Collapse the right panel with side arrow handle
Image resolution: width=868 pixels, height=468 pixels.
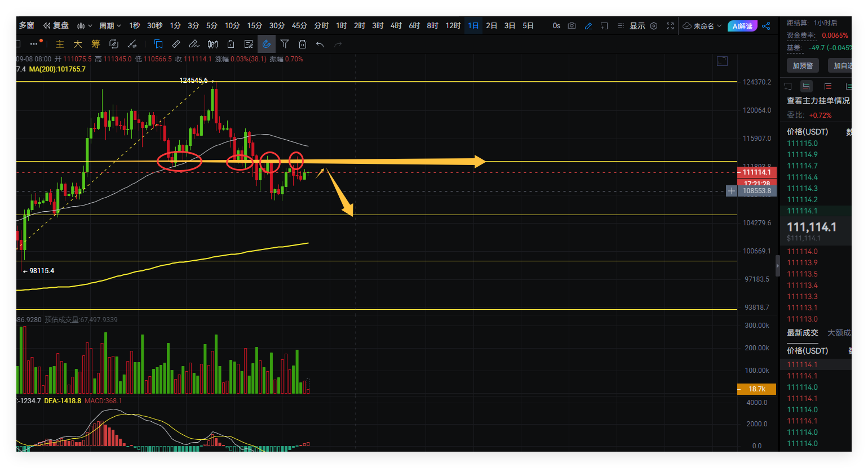(778, 266)
